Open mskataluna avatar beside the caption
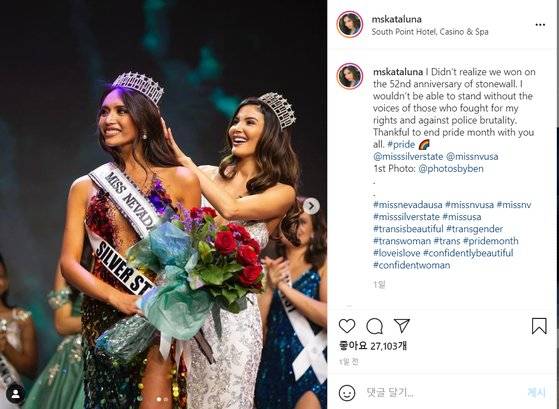Image resolution: width=559 pixels, height=409 pixels. 350,76
